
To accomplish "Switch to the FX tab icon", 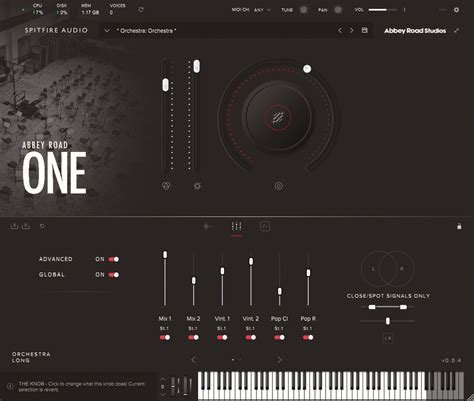I will coord(265,226).
